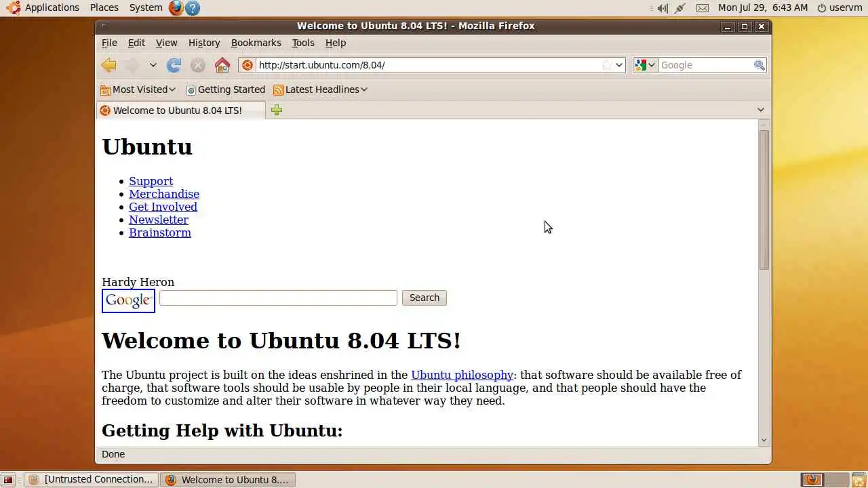
Task: Open the Most Visited bookmarks folder
Action: click(x=138, y=89)
